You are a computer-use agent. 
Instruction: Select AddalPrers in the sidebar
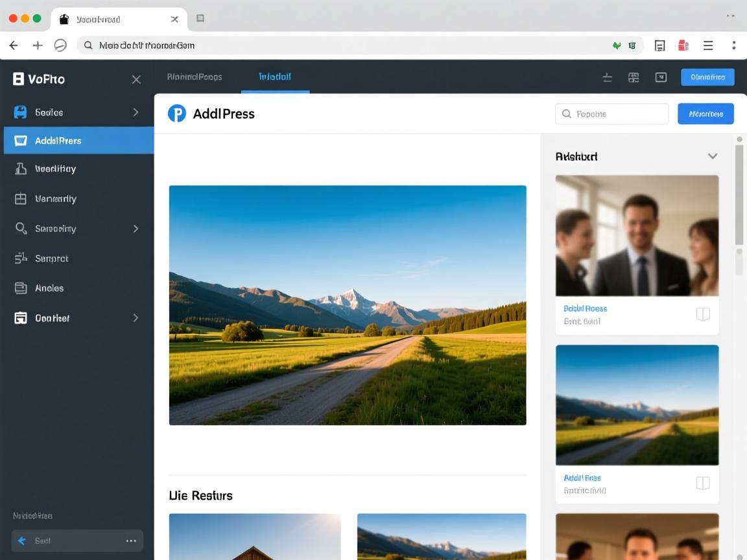pyautogui.click(x=78, y=140)
